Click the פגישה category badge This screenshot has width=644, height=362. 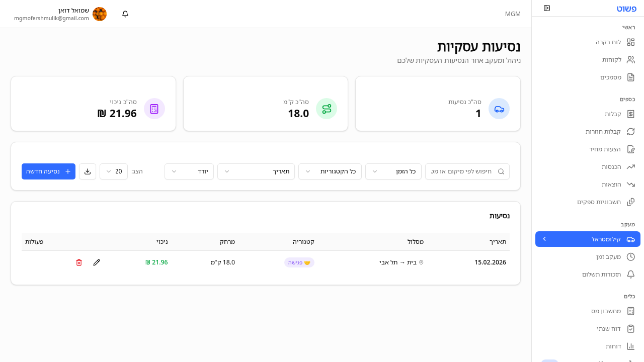coord(299,262)
